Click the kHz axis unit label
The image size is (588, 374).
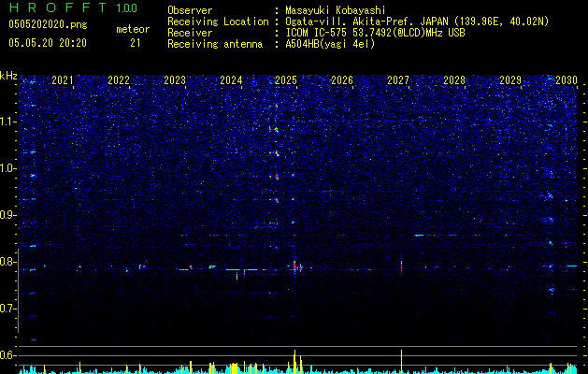pyautogui.click(x=8, y=76)
